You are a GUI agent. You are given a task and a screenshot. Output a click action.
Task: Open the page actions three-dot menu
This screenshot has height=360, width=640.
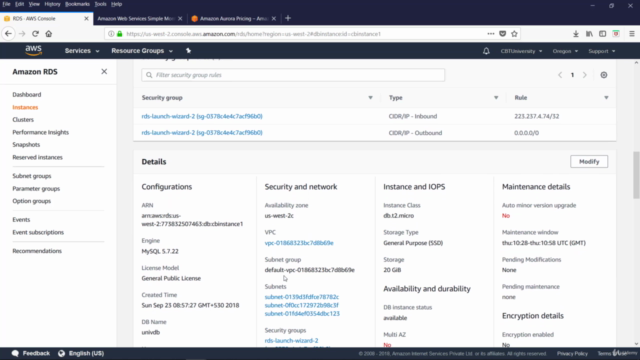tap(491, 34)
